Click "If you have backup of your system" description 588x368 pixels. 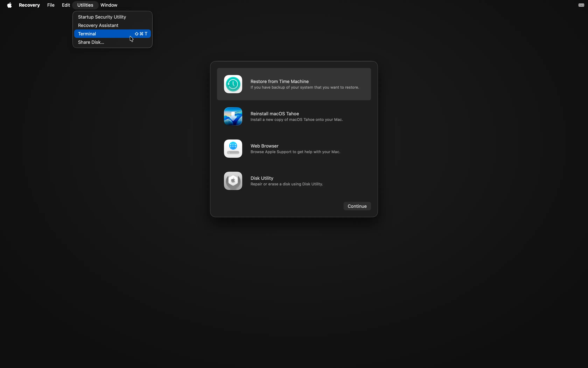click(305, 87)
